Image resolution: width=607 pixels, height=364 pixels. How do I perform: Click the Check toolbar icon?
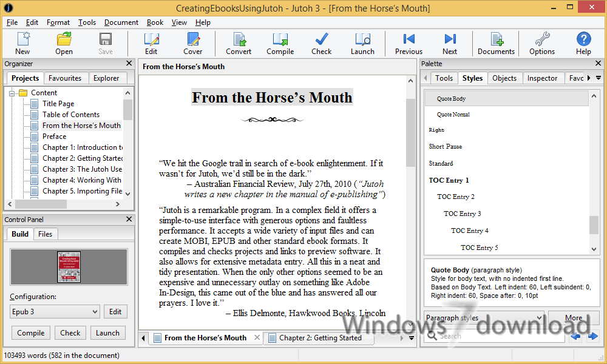click(321, 43)
